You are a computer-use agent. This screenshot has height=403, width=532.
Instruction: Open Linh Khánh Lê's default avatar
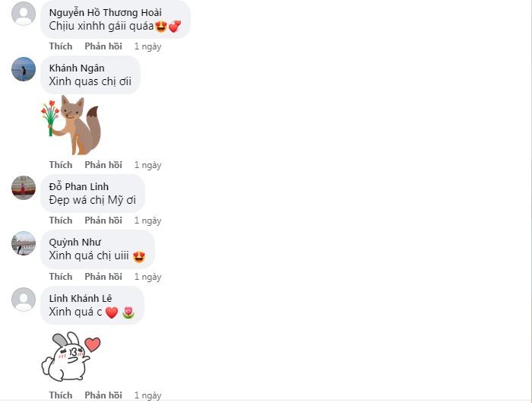[x=24, y=300]
